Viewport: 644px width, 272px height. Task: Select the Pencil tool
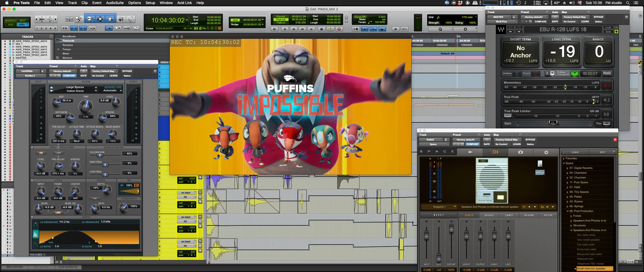[x=131, y=19]
